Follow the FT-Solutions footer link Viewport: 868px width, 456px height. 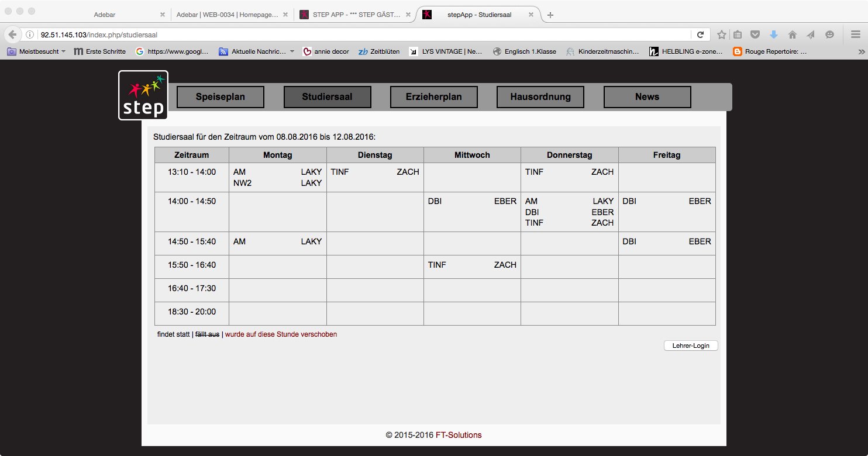(459, 435)
